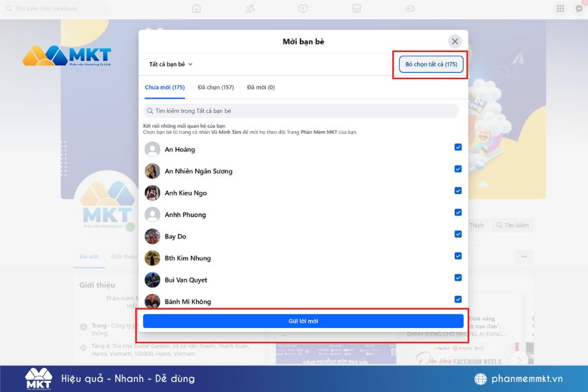
Task: Uncheck the Bay Do checkbox
Action: click(x=458, y=234)
